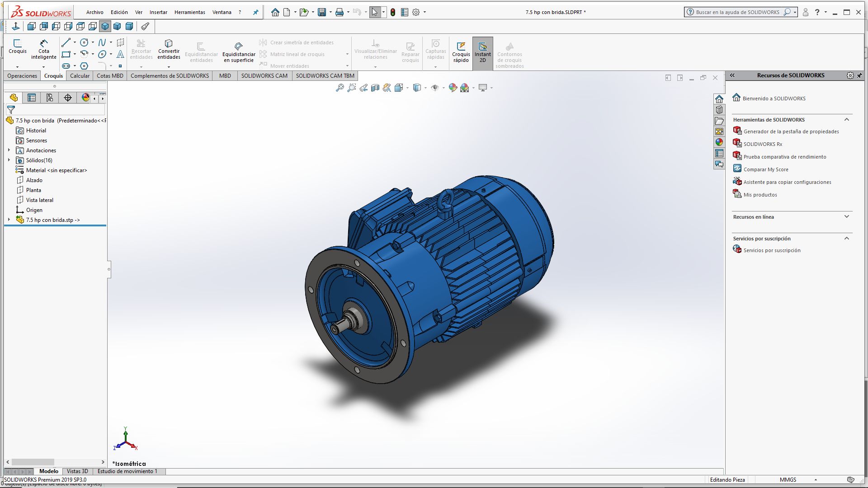Expand the 7.5 hp con brida.stp node
Screen dimensions: 868x488
pyautogui.click(x=9, y=220)
